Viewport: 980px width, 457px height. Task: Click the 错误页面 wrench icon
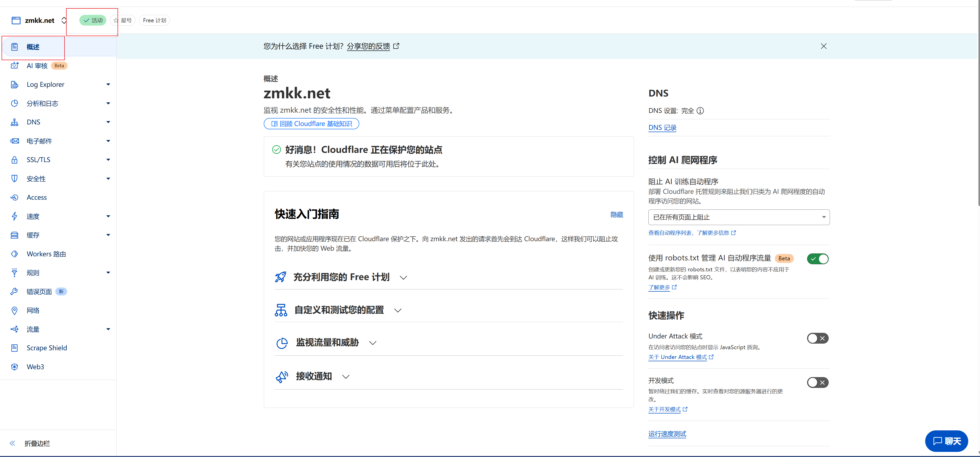pyautogui.click(x=14, y=291)
